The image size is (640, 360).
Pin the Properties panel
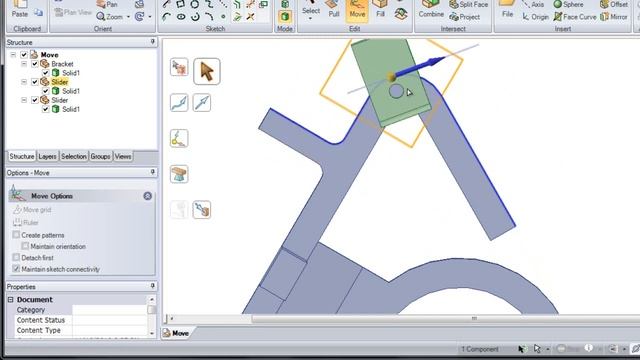[x=152, y=287]
